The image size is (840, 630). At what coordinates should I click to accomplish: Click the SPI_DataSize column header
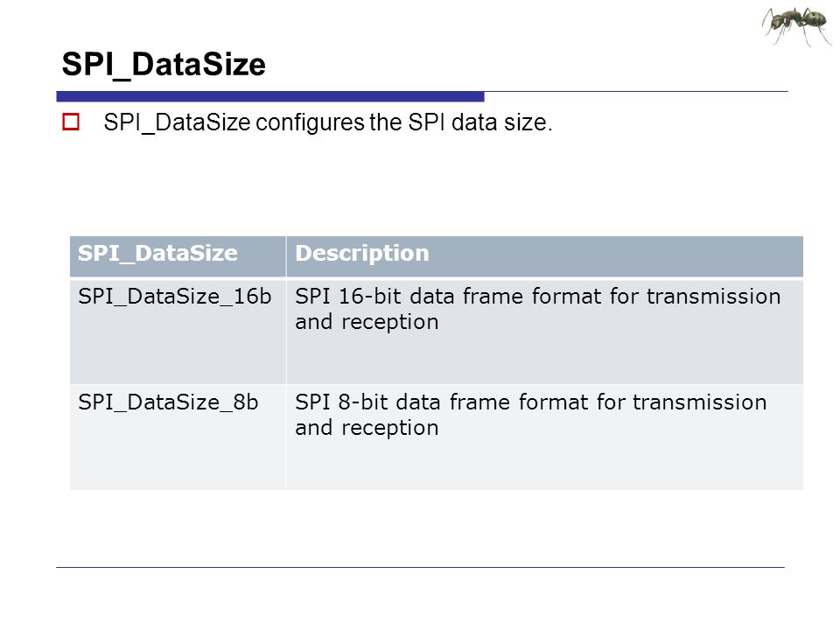click(178, 256)
